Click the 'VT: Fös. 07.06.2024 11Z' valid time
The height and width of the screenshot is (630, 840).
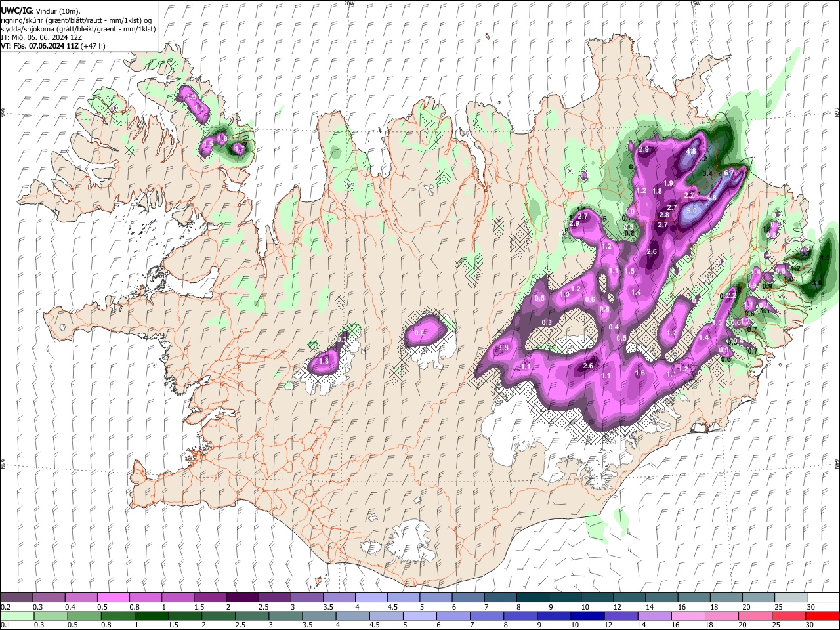(x=39, y=46)
